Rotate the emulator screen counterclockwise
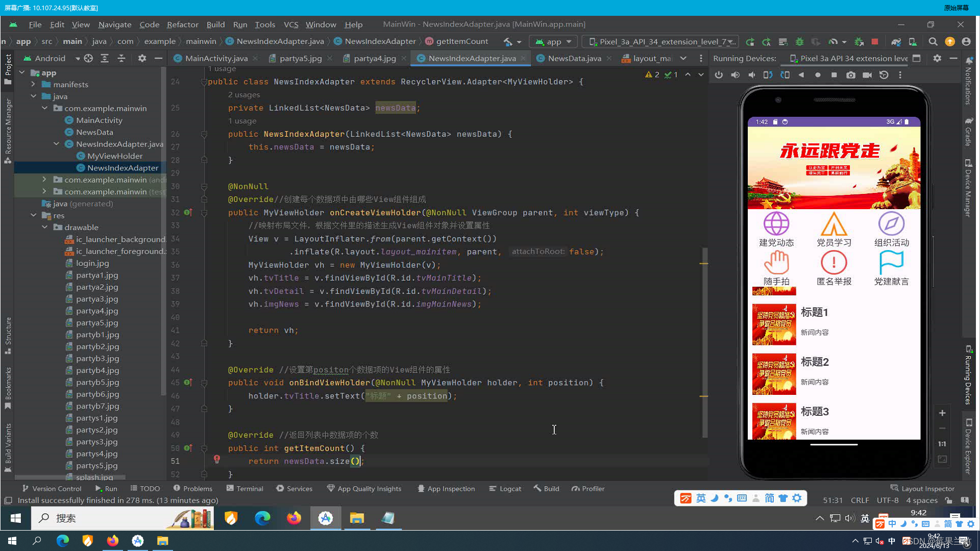Screen dimensions: 980x551 pos(768,74)
